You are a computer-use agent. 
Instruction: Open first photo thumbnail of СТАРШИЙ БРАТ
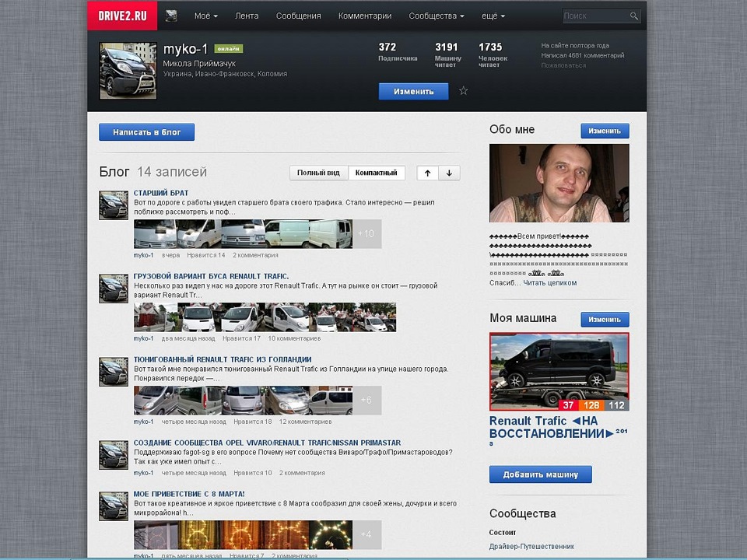pos(155,234)
